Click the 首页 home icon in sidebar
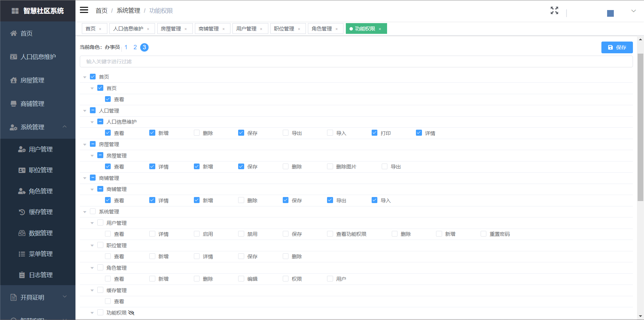Screen dimensions: 644x320 click(13, 33)
